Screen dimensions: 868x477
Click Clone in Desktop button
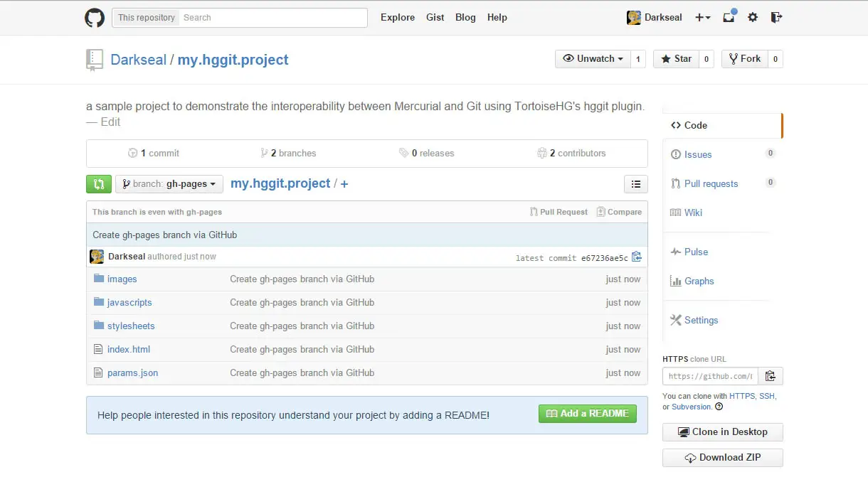[x=723, y=432]
